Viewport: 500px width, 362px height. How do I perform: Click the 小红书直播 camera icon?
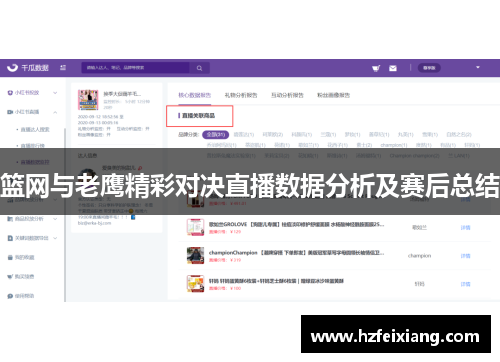point(10,112)
